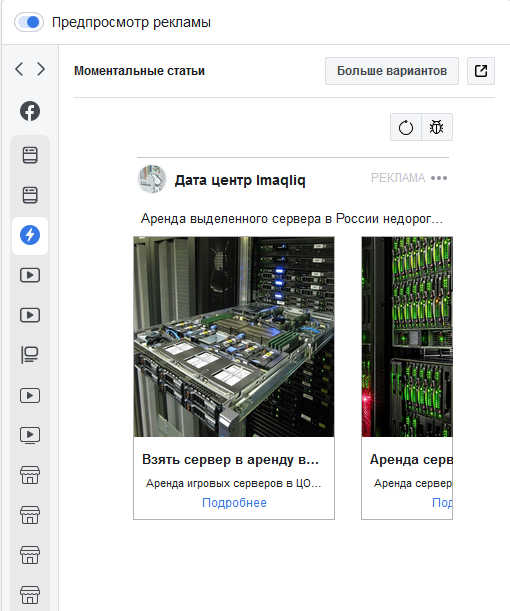Viewport: 510px width, 611px height.
Task: Go to next placement with right chevron
Action: [41, 69]
